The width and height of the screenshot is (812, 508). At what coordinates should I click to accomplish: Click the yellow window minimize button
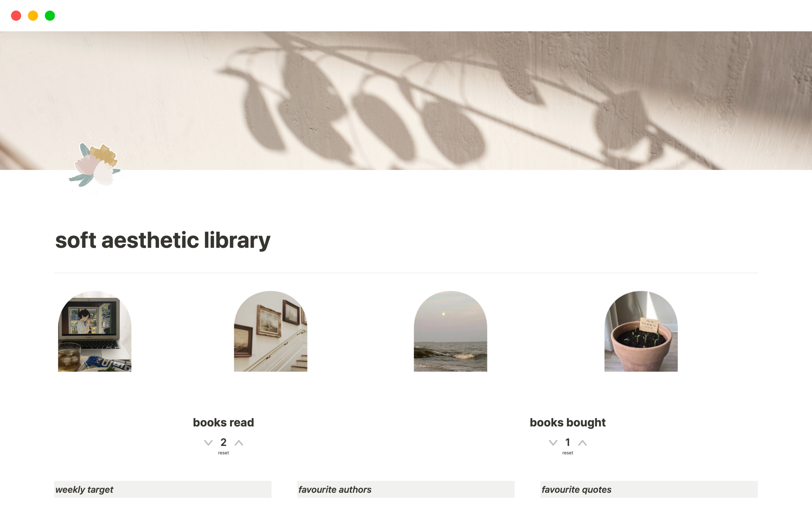(x=33, y=16)
